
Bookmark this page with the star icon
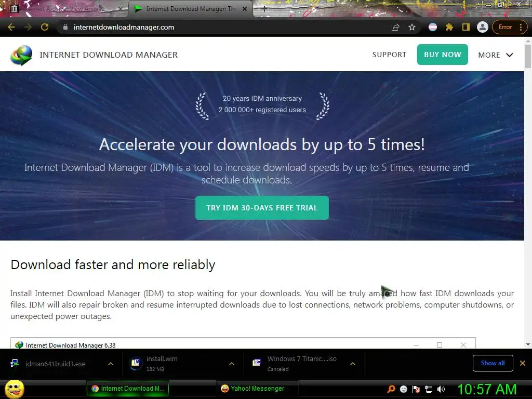click(x=412, y=27)
